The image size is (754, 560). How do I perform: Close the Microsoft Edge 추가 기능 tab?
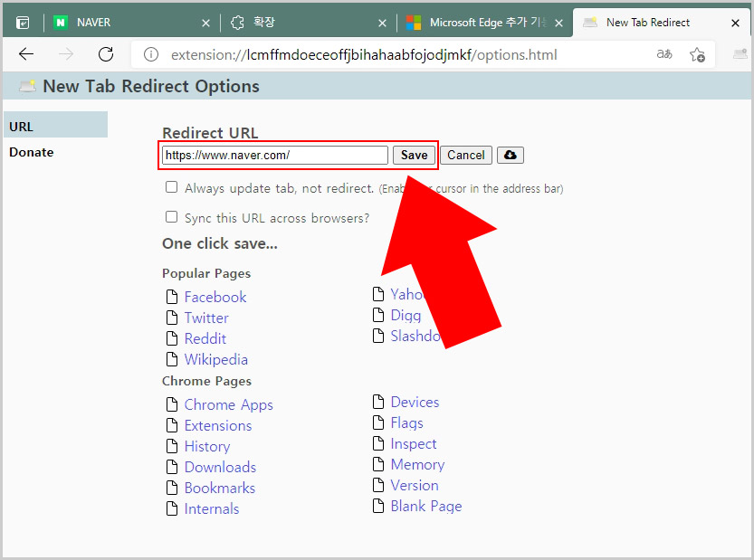(x=558, y=24)
